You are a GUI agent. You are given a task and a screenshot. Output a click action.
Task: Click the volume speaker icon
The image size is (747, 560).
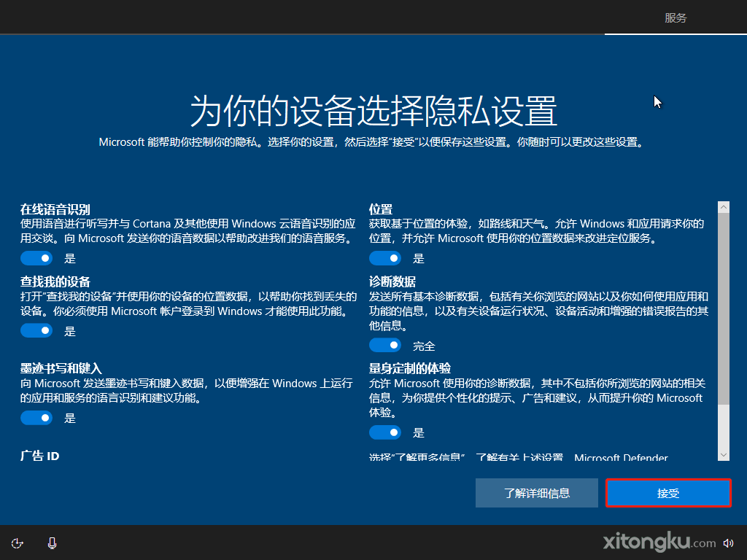click(728, 543)
